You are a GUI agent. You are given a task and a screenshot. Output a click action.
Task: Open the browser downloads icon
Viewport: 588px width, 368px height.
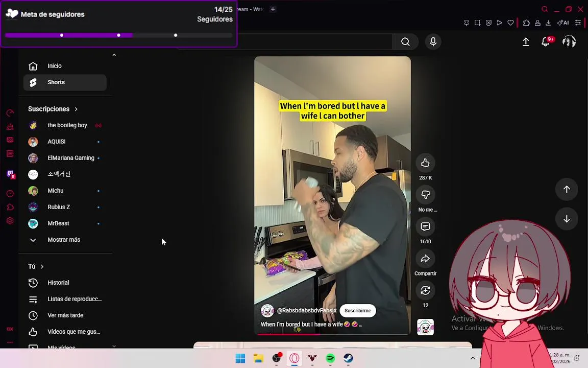549,23
